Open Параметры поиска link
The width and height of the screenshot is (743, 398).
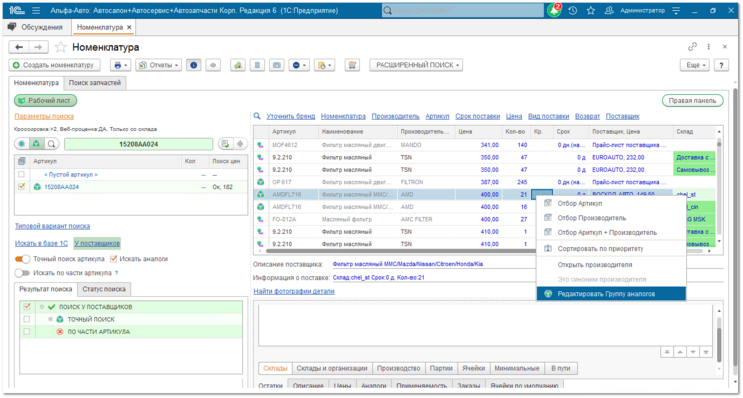coord(44,116)
